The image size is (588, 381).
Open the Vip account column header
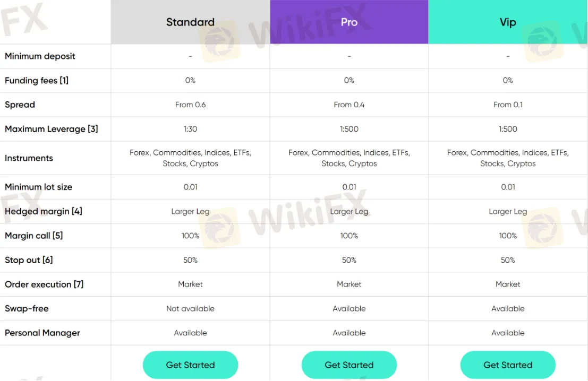coord(508,22)
